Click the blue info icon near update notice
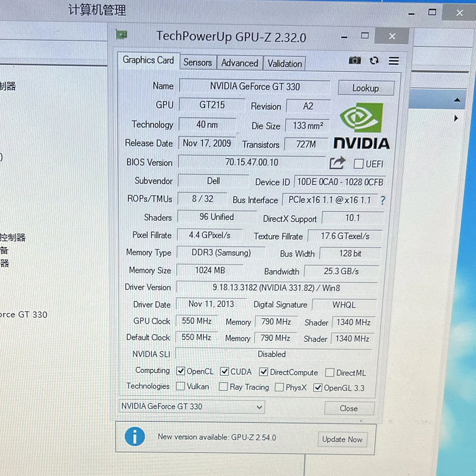This screenshot has height=476, width=476. tap(135, 436)
